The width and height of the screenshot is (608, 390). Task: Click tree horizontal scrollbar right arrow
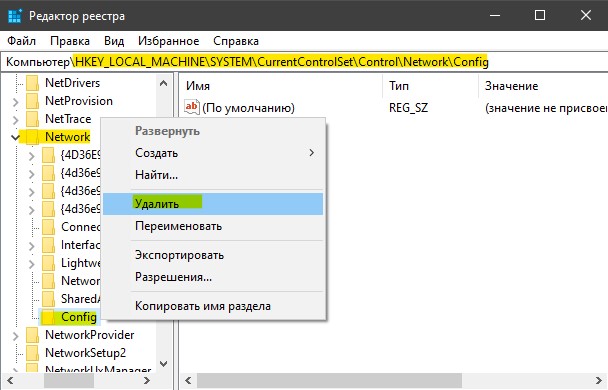point(147,380)
